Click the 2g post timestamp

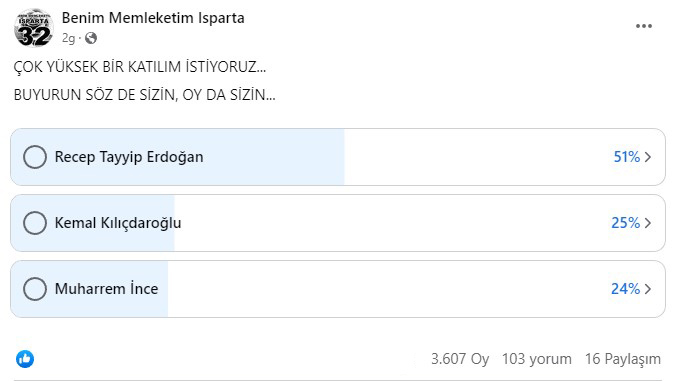(68, 38)
